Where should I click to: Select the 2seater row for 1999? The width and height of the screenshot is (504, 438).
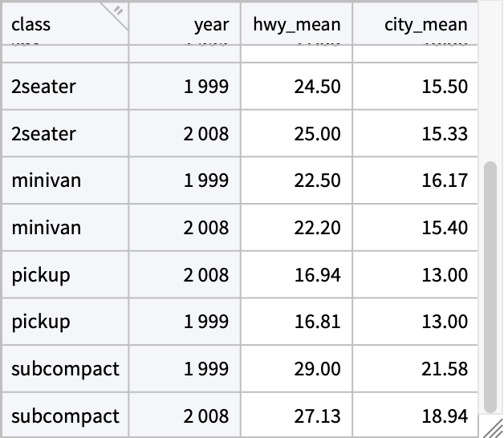[x=44, y=87]
